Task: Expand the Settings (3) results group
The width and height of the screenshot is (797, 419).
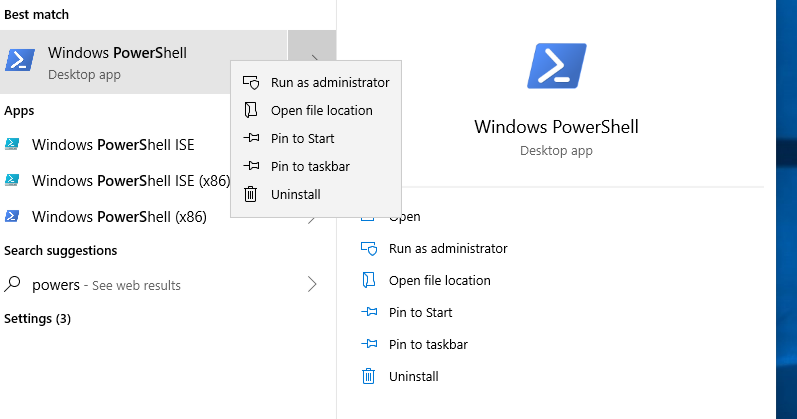Action: (x=37, y=319)
